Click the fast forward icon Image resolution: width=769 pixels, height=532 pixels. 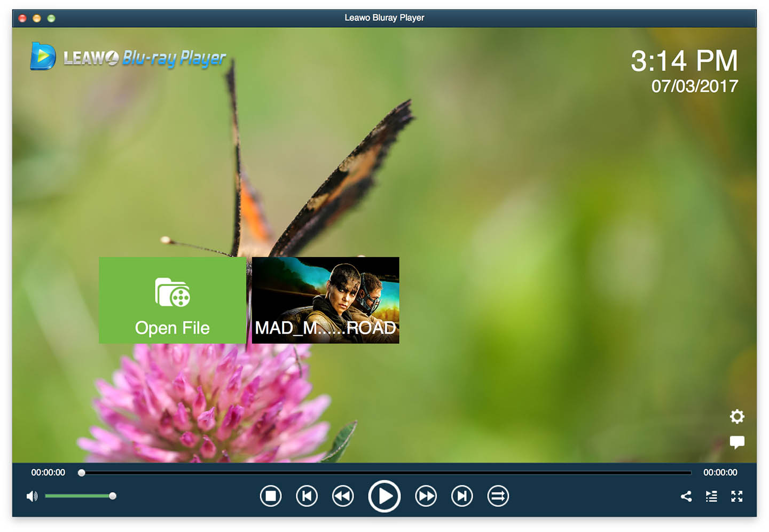pos(426,496)
